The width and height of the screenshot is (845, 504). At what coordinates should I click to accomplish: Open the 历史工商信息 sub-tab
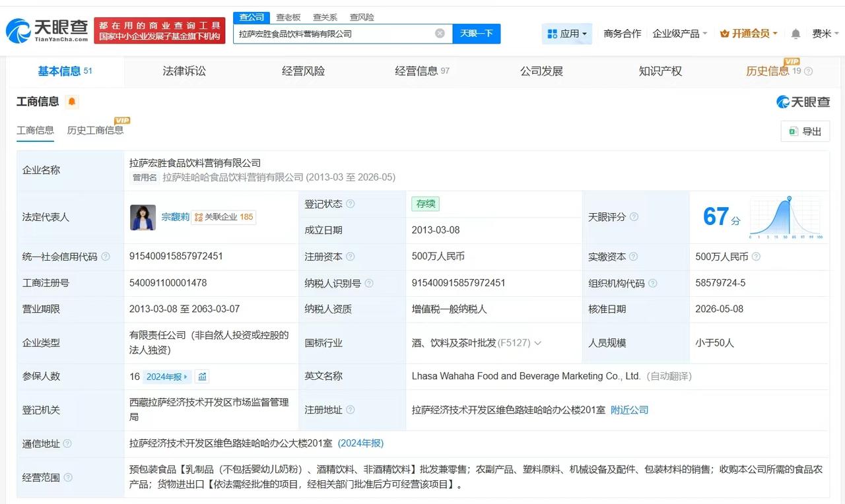95,130
